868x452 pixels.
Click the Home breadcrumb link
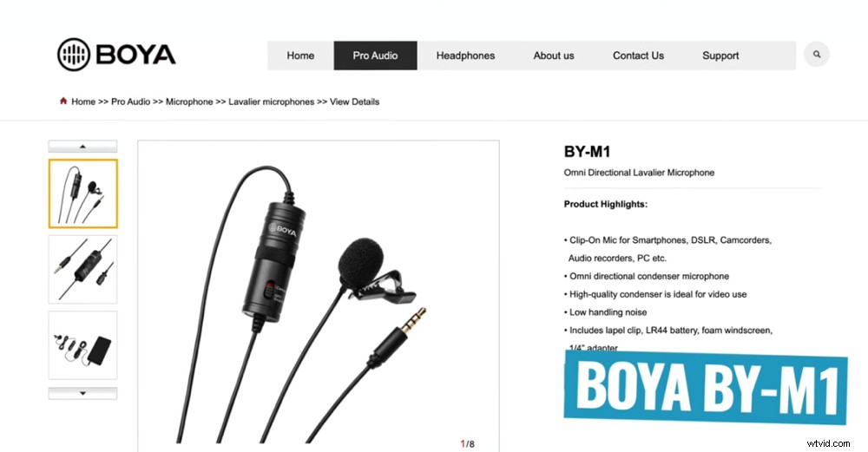[83, 102]
